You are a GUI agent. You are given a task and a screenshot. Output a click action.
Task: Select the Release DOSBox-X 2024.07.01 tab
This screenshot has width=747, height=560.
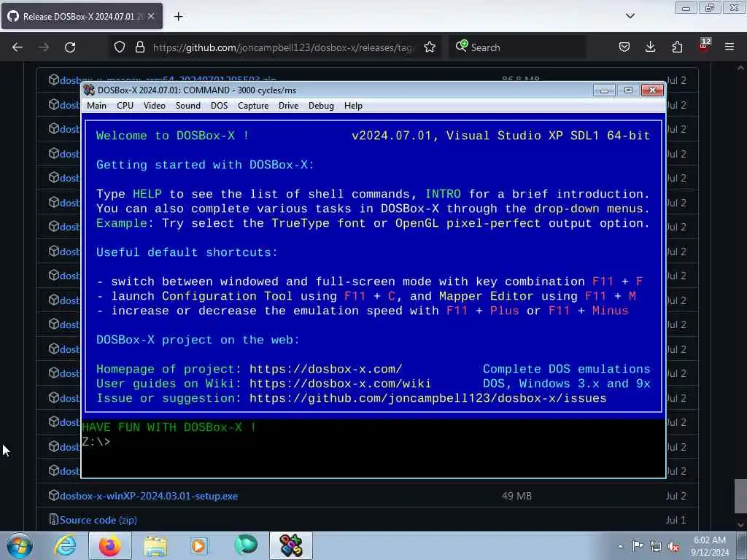(x=82, y=16)
